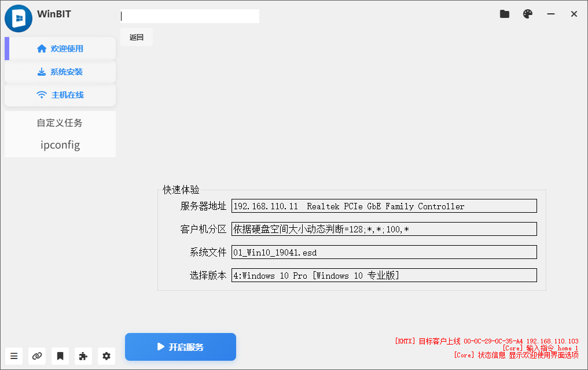Click the 快速体验 group label

click(x=181, y=190)
